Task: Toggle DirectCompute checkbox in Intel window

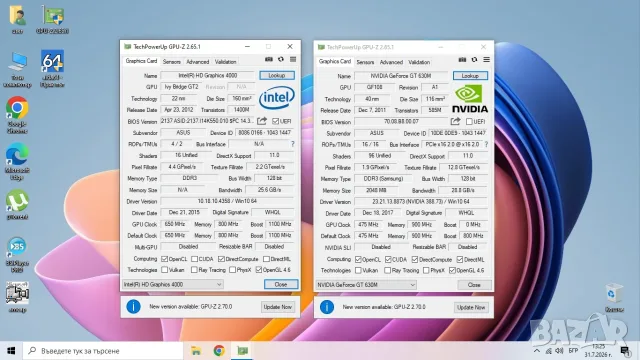Action: click(221, 259)
